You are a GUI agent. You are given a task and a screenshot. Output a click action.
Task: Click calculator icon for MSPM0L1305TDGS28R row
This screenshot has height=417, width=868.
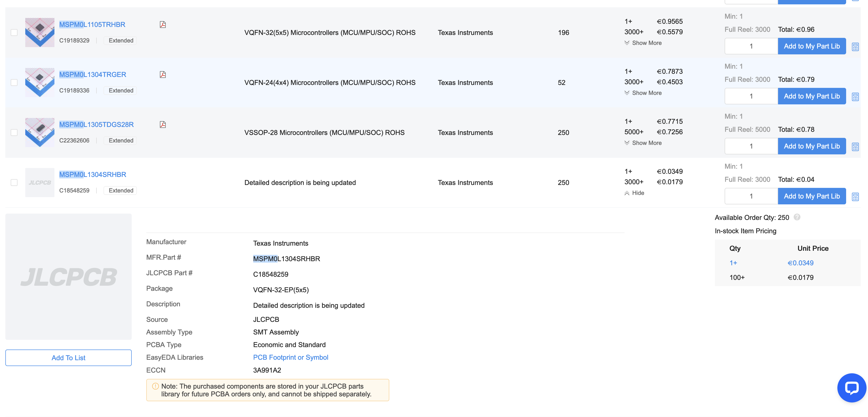tap(855, 147)
